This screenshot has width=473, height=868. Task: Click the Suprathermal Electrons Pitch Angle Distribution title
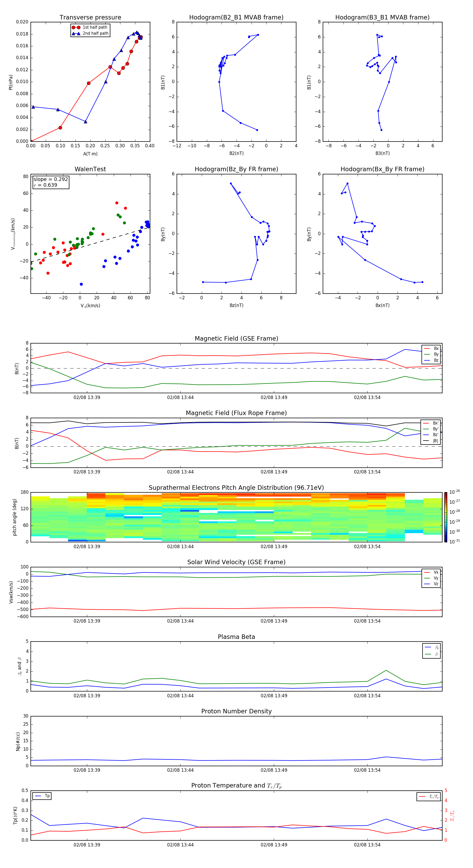point(236,488)
